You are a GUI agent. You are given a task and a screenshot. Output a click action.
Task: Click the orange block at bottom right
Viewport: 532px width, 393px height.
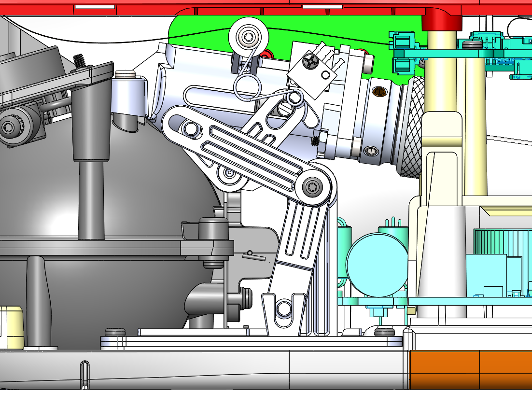tap(471, 370)
